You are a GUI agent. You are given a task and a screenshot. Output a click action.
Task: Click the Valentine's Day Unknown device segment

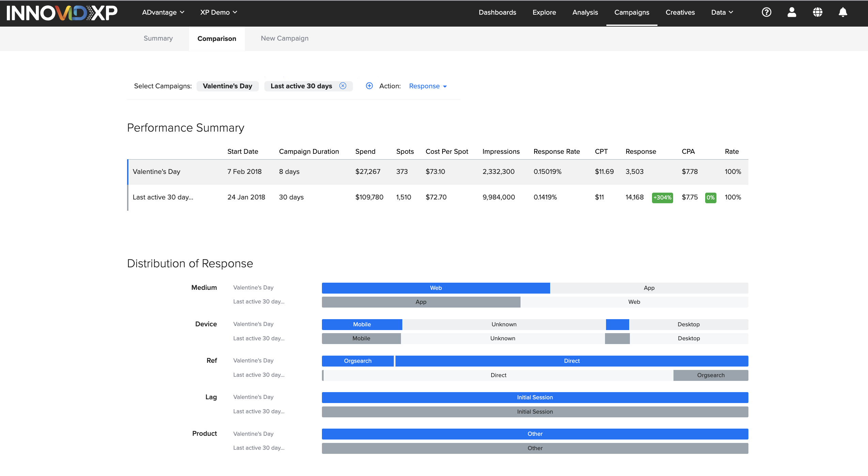pyautogui.click(x=504, y=324)
